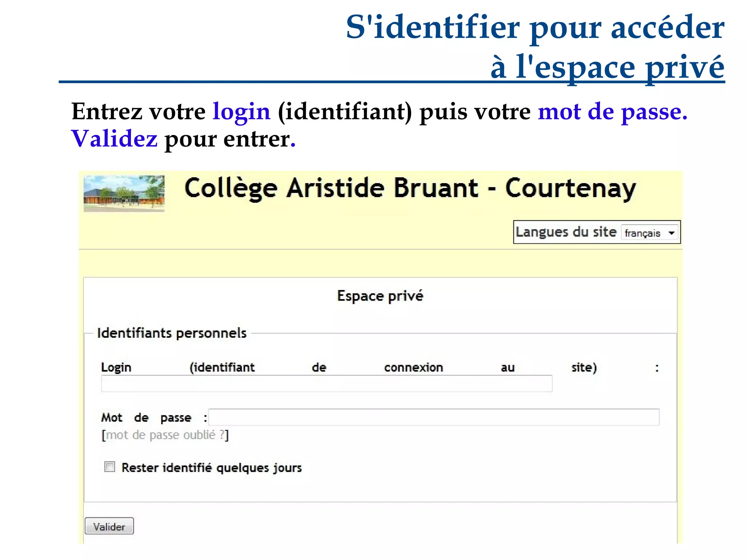Click the college building logo image

[124, 193]
